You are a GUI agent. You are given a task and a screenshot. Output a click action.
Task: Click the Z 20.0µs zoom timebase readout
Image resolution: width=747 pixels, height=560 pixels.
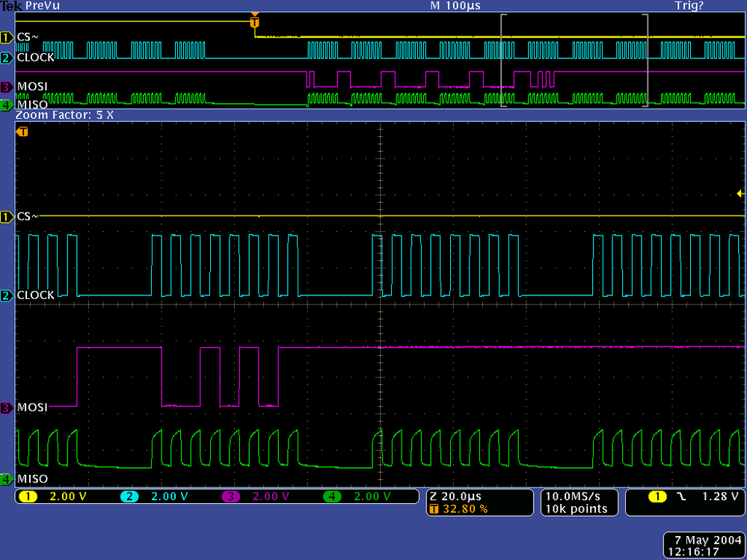click(455, 496)
